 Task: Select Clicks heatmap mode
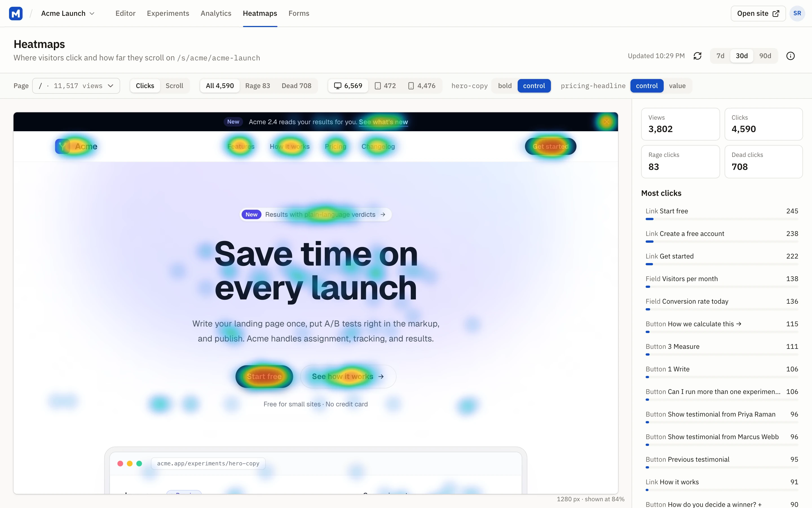(145, 86)
